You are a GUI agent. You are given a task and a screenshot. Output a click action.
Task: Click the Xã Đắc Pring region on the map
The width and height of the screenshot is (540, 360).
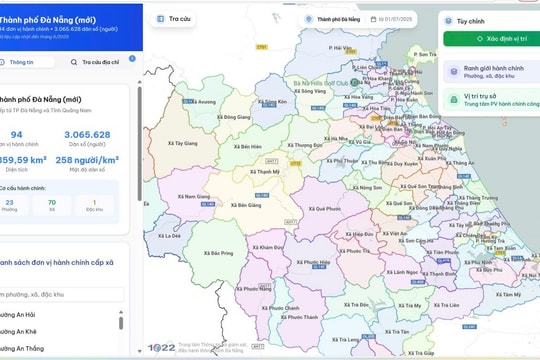pos(218,253)
